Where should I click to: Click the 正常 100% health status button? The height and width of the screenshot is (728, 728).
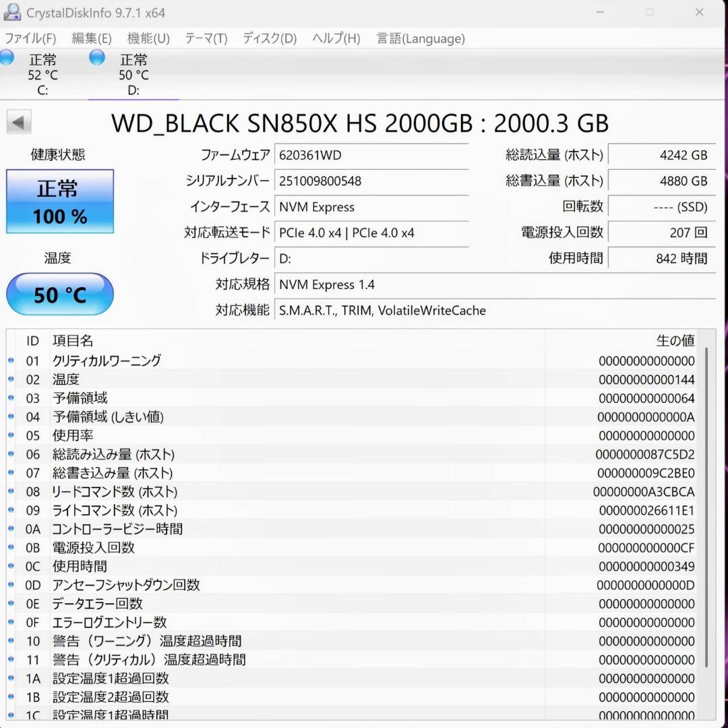[60, 201]
